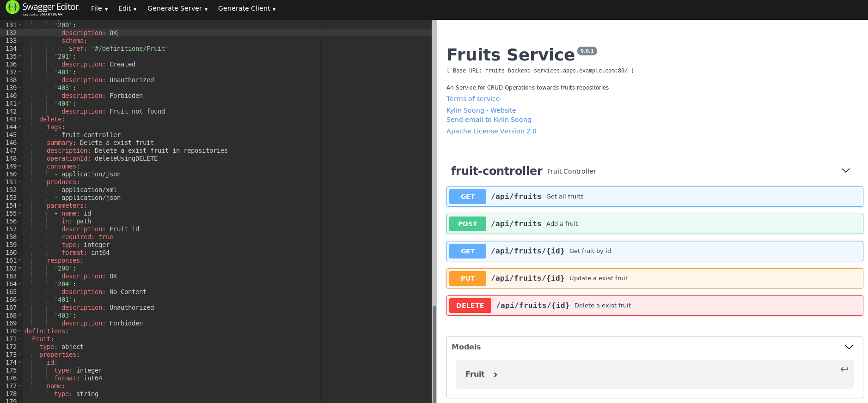Click line number 150 in gutter
Viewport: 868px width, 403px height.
[x=11, y=174]
